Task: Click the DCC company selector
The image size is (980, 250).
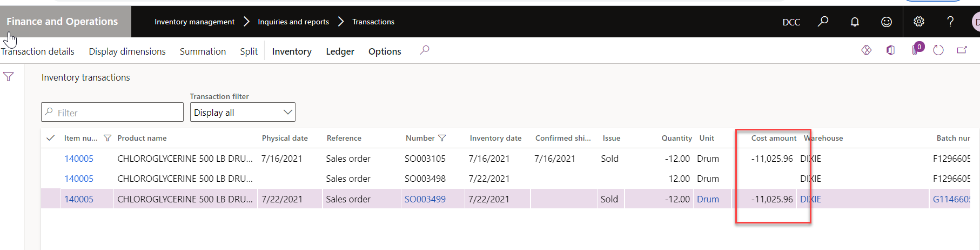Action: tap(791, 22)
